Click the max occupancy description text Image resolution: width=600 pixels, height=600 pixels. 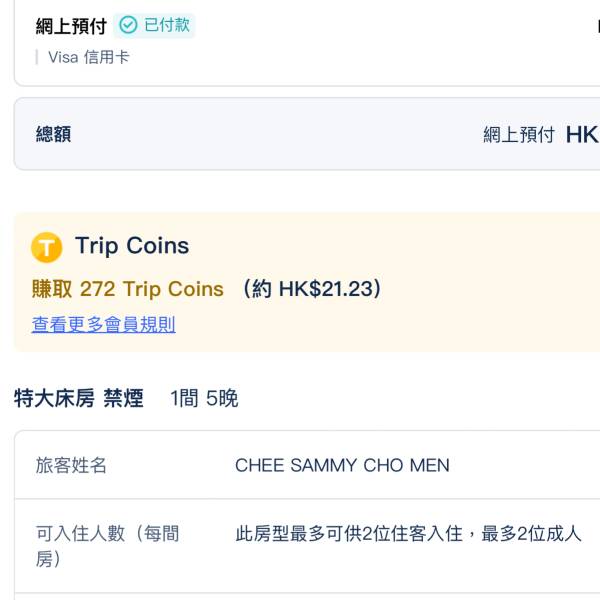pos(408,534)
